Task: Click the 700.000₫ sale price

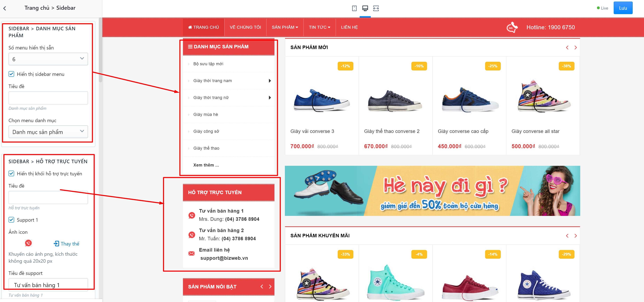Action: point(302,146)
